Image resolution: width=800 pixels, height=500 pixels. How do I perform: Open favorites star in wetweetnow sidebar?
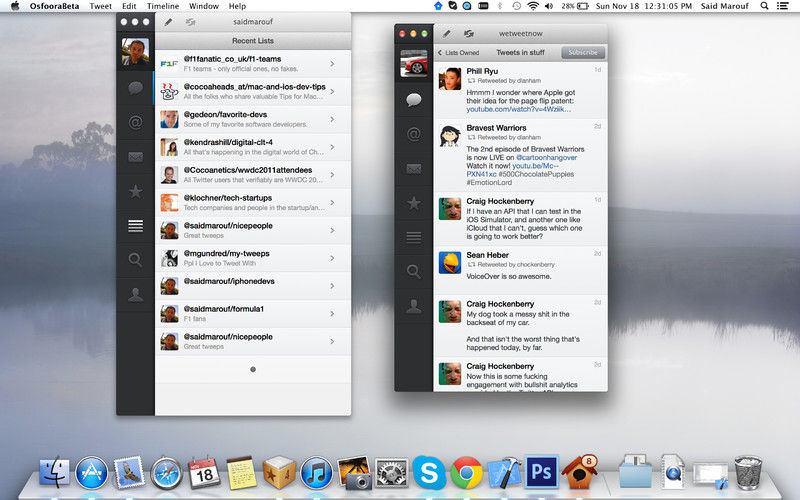coord(414,203)
